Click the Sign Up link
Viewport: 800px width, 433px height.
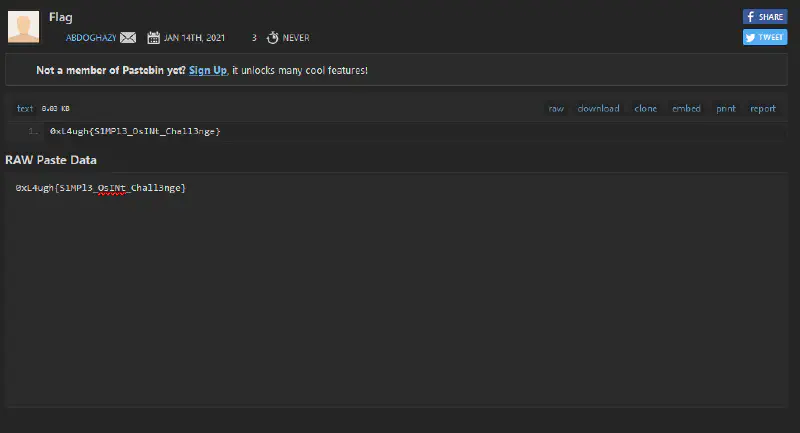click(207, 70)
